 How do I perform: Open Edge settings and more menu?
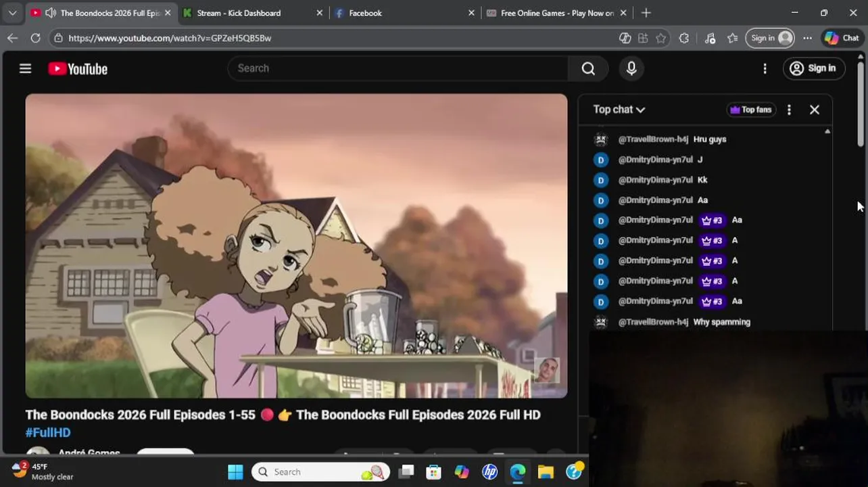point(807,38)
